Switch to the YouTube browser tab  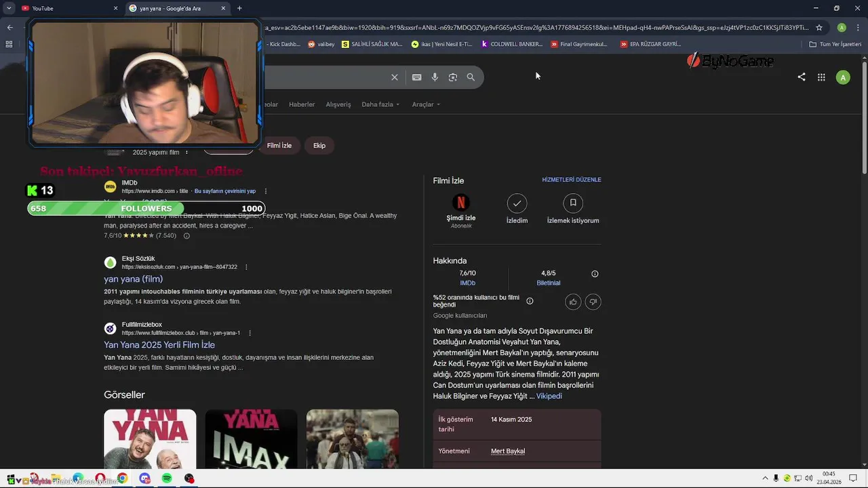[68, 8]
